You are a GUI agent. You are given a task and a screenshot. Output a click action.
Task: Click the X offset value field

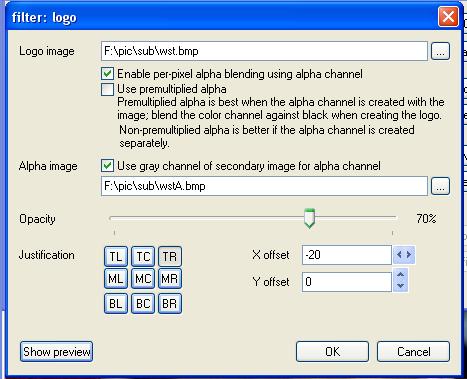347,255
